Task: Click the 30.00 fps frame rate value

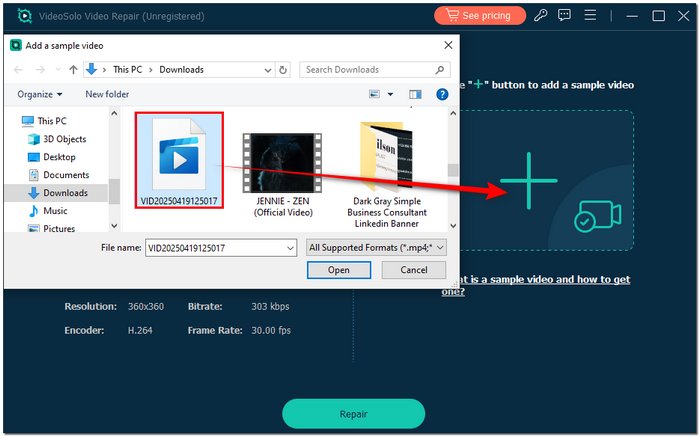Action: coord(271,330)
